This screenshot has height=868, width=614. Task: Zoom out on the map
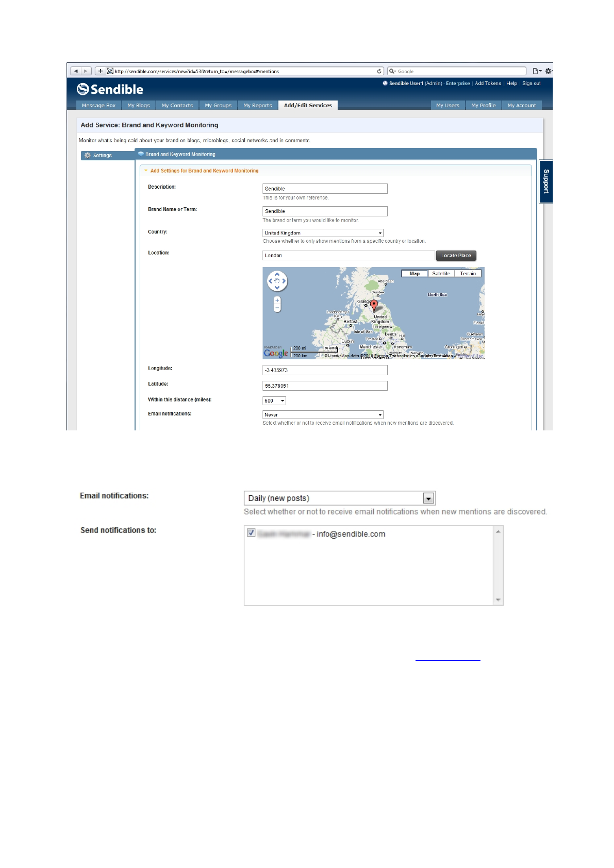point(277,308)
